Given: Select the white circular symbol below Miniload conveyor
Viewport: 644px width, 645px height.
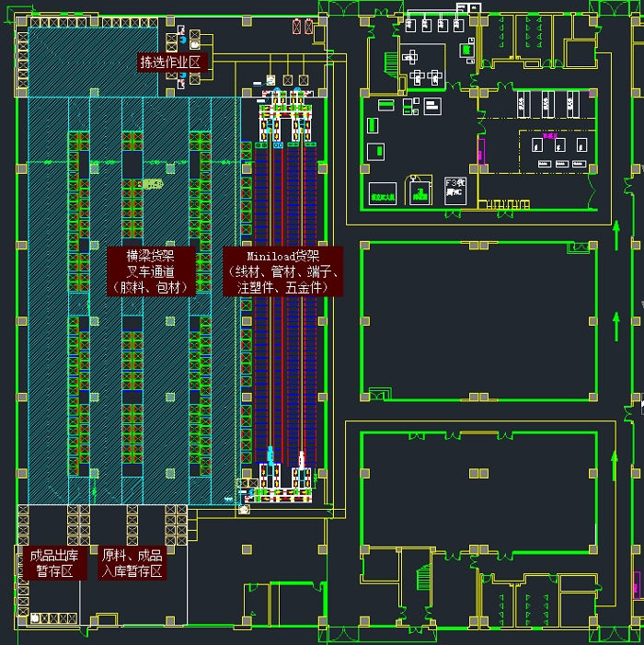Looking at the screenshot, I should [244, 509].
